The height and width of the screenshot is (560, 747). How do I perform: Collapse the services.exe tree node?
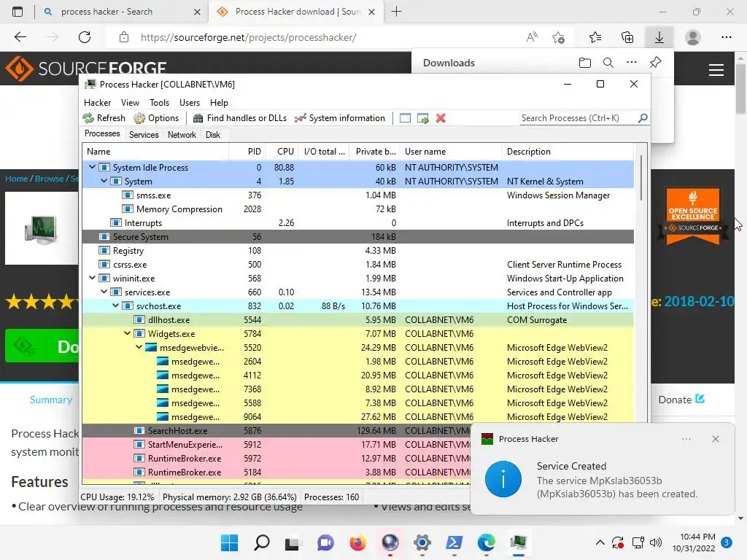click(x=104, y=292)
